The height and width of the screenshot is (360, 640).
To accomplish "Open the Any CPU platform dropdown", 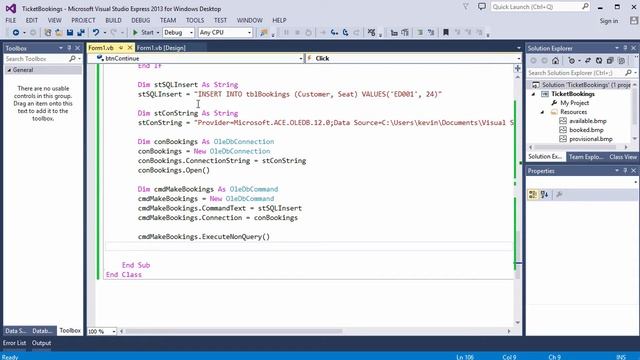I will (225, 32).
